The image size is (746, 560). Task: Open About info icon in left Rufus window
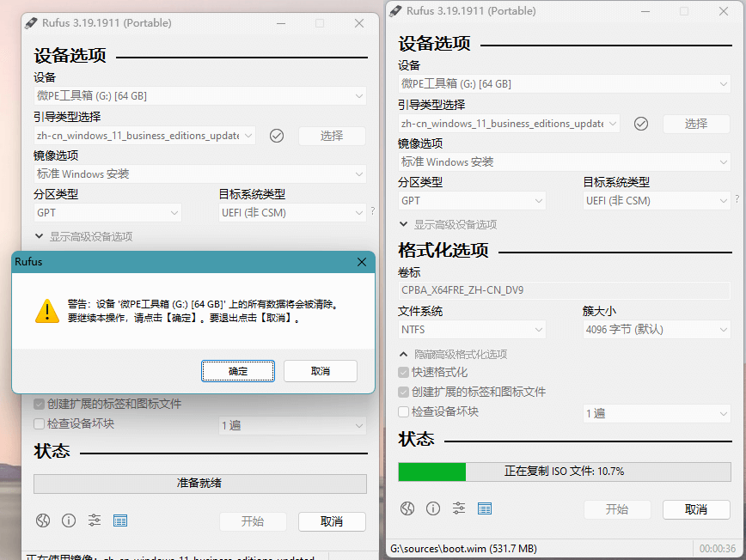(x=69, y=521)
